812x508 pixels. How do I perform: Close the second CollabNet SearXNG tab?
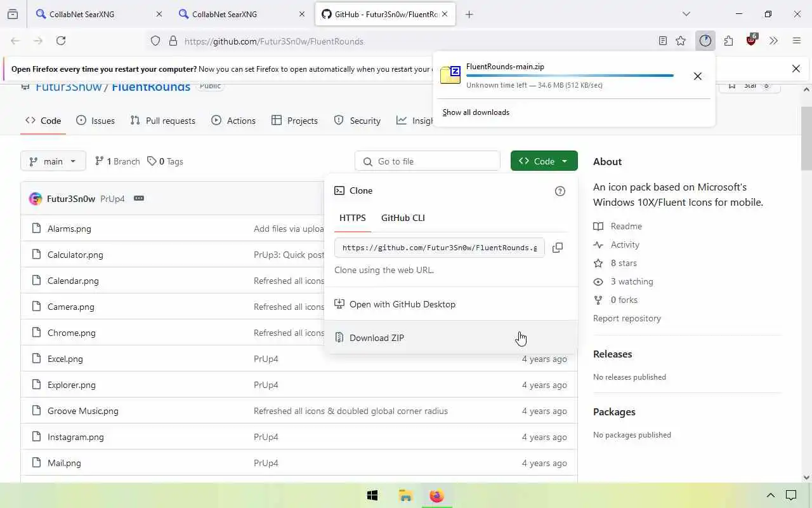pyautogui.click(x=302, y=14)
